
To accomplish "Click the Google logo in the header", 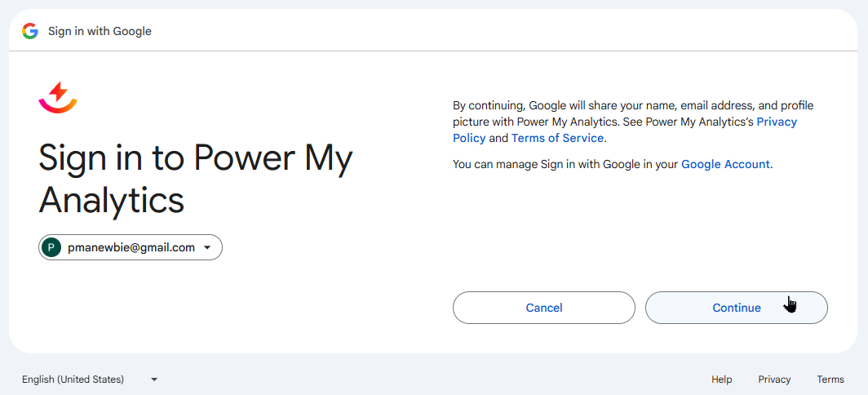I will [x=30, y=31].
